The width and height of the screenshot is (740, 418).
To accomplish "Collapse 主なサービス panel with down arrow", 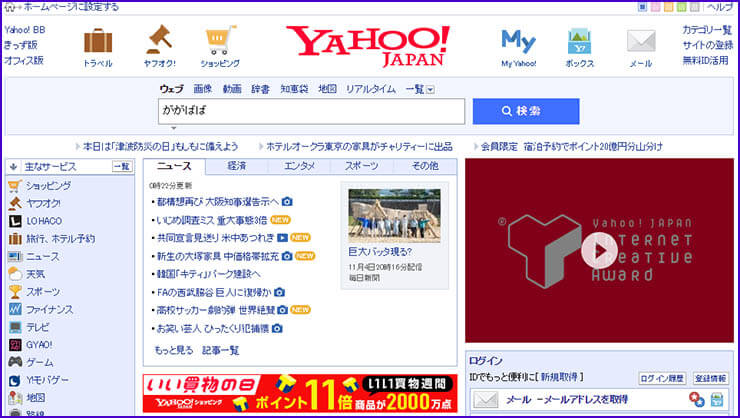I will click(x=13, y=167).
